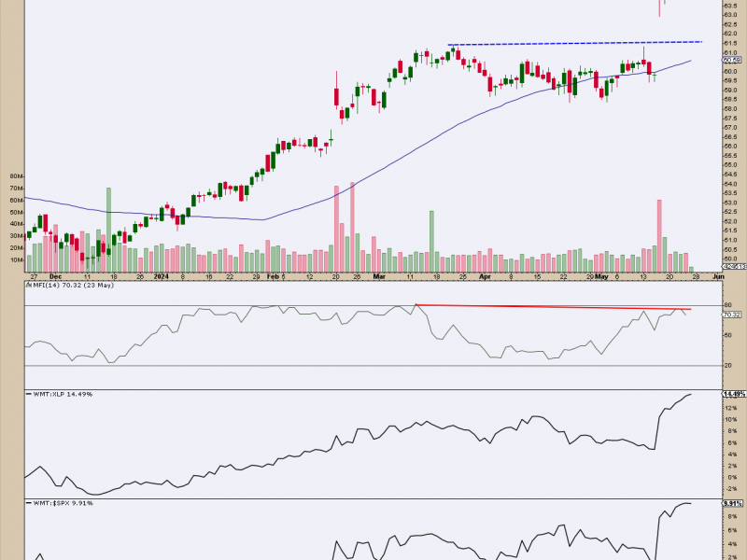
Task: Click the -2% label in WMT:XLP panel
Action: coord(731,489)
